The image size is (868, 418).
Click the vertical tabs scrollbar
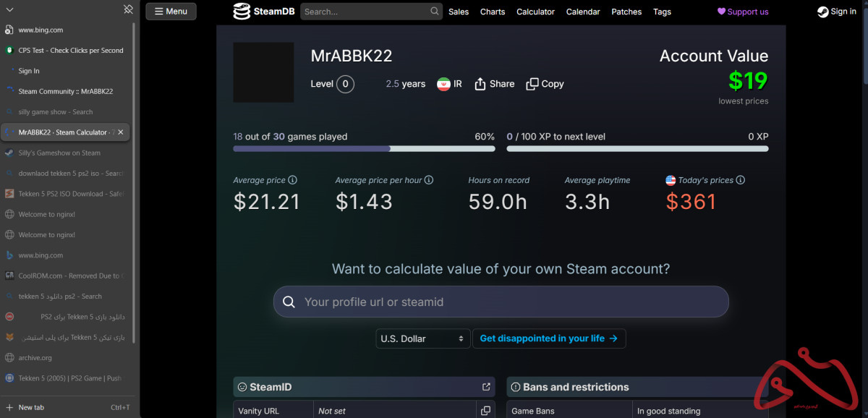coord(134,181)
